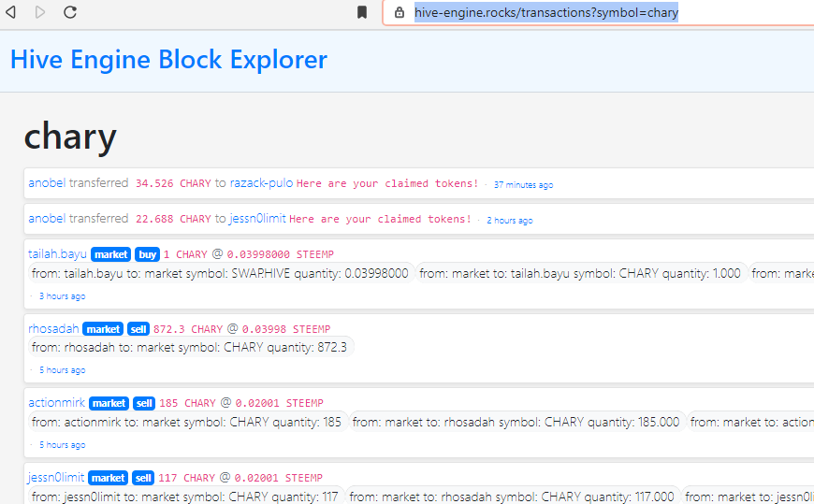Click the actionmirk CHARY quantity 185 pill
Screen dimensions: 814x504
click(187, 422)
